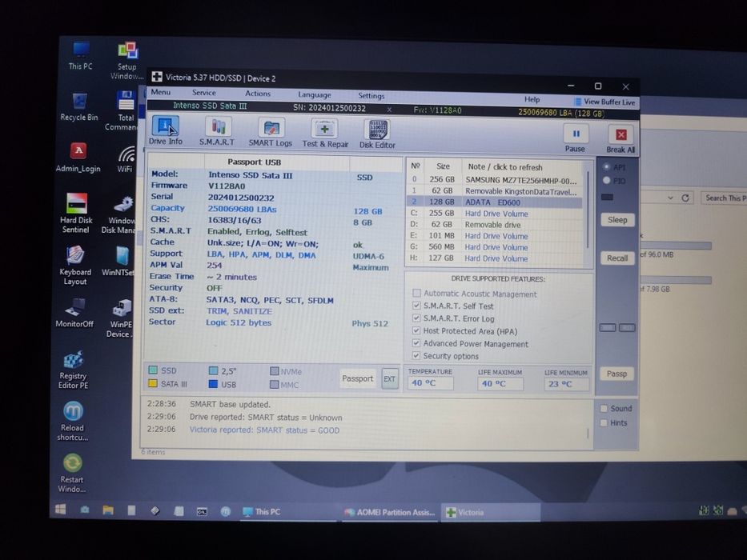Select E: 101 MB Hard Drive Volume
The image size is (747, 560).
click(495, 236)
